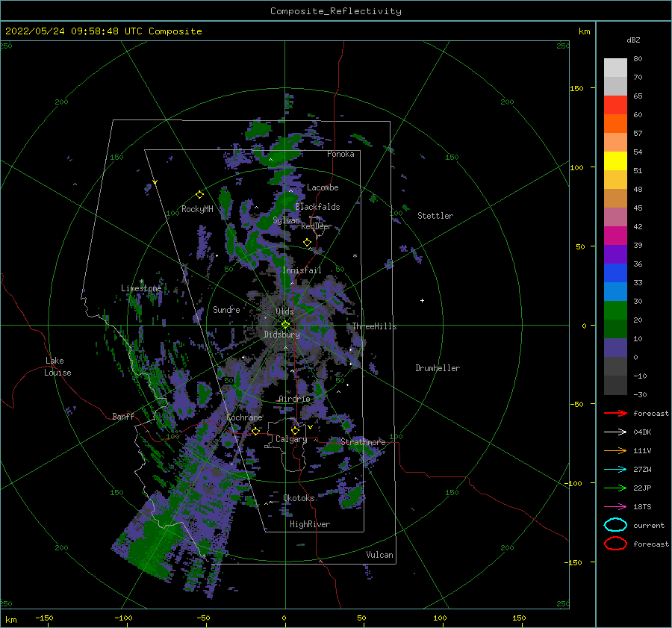Select the Airdrie label
Screen dimensions: 672x628
point(294,399)
